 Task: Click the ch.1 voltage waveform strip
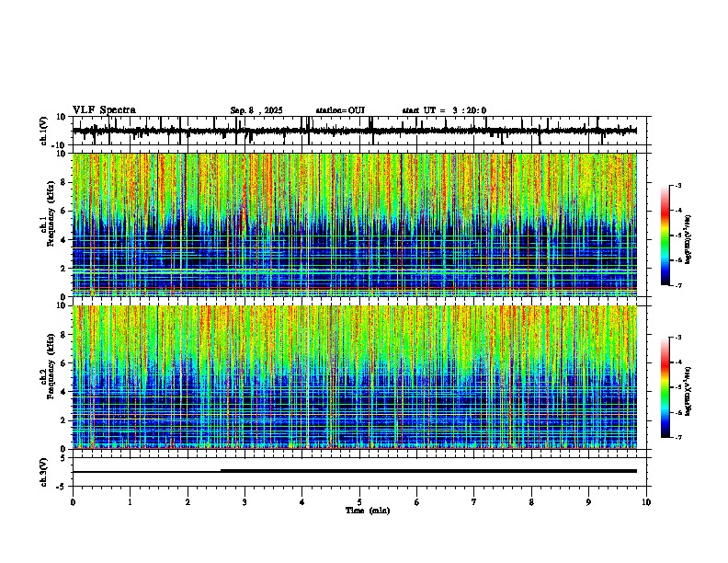click(x=361, y=131)
